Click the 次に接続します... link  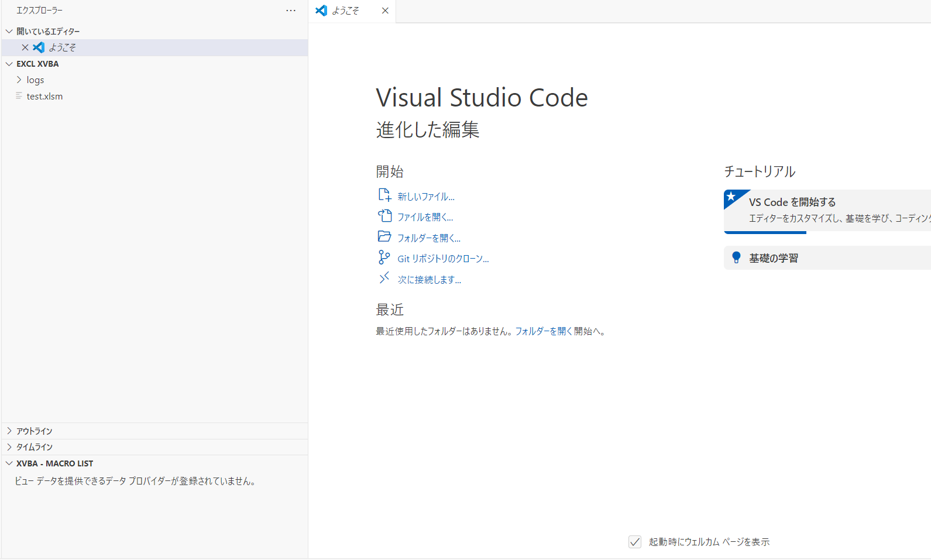[430, 280]
